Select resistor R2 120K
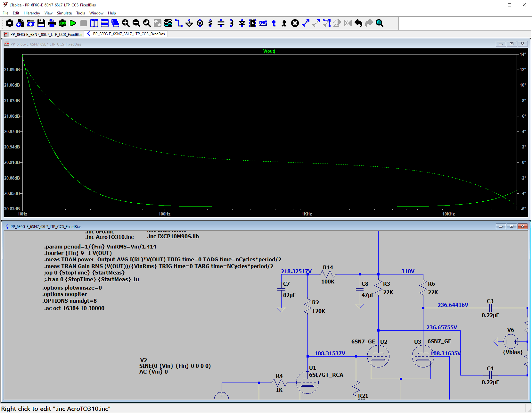The height and width of the screenshot is (413, 532). (307, 307)
